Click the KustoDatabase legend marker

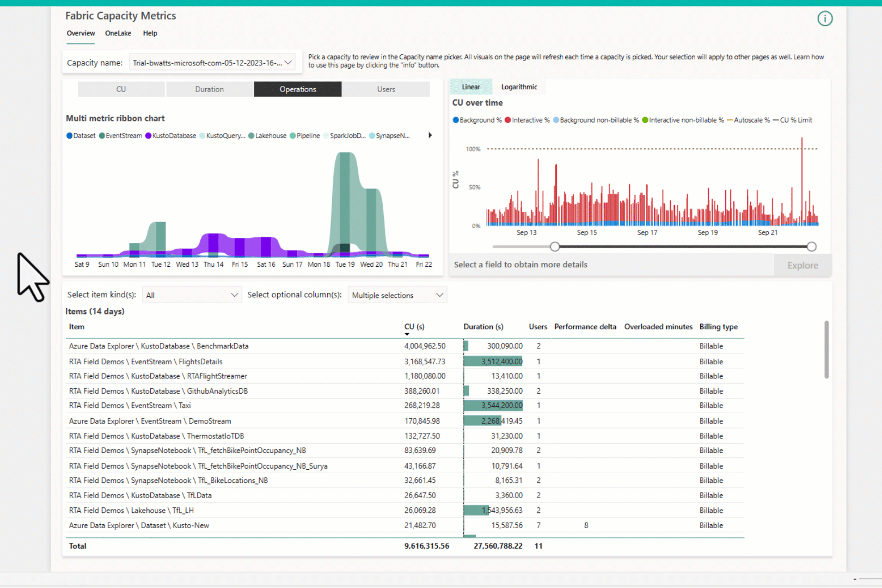click(x=148, y=136)
